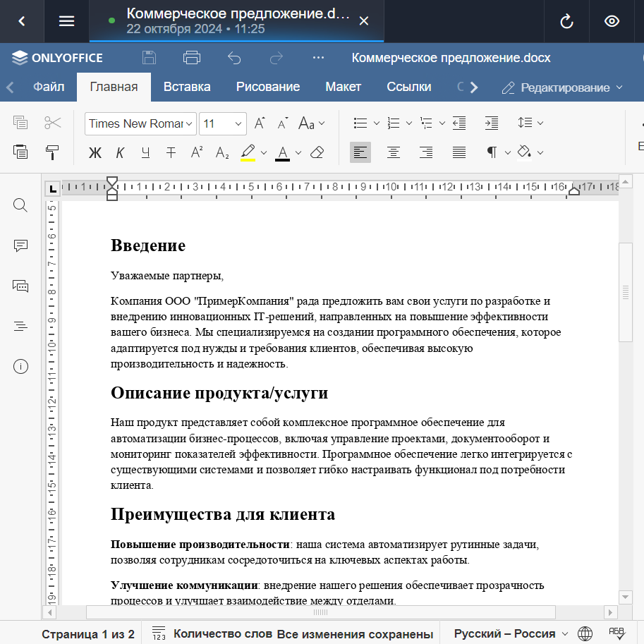Expand the multilevel list options
The width and height of the screenshot is (644, 644).
coord(442,123)
